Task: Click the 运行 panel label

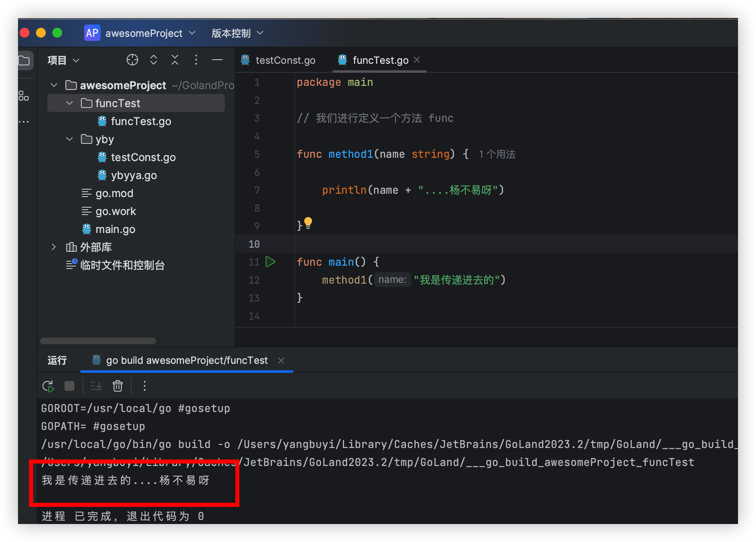Action: coord(57,360)
